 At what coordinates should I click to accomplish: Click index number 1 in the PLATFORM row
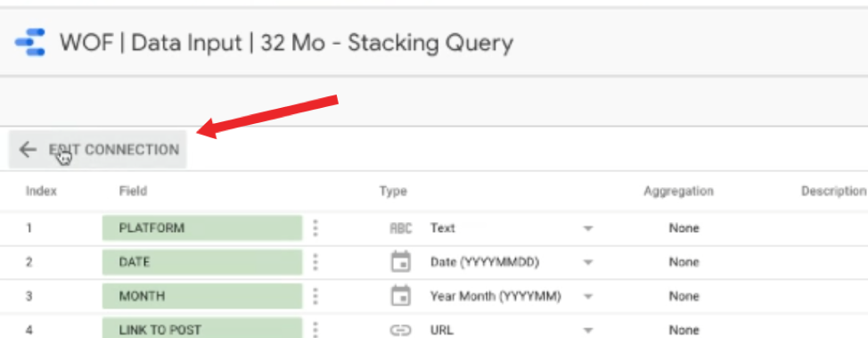click(29, 227)
